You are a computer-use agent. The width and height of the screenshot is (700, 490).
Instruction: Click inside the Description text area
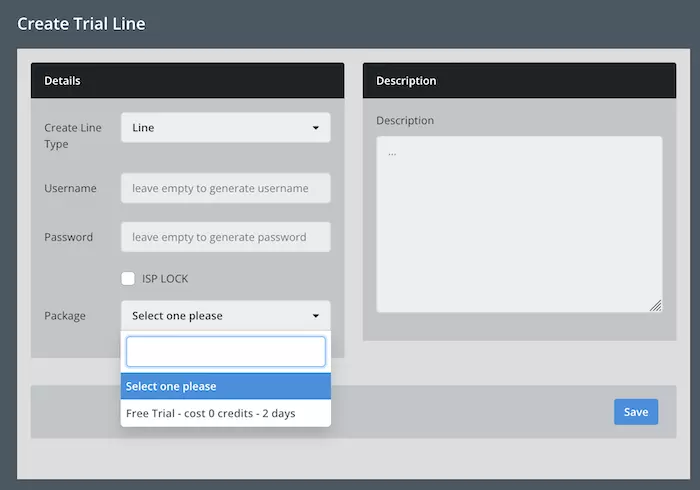click(x=518, y=224)
